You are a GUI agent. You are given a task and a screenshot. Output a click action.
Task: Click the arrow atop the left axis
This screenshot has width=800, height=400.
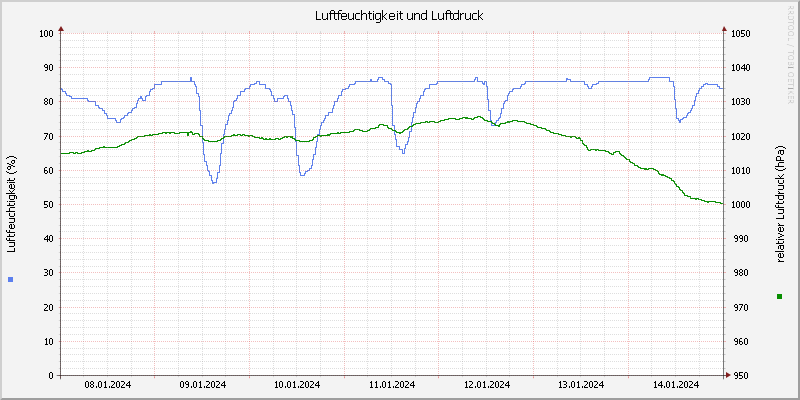coord(61,29)
